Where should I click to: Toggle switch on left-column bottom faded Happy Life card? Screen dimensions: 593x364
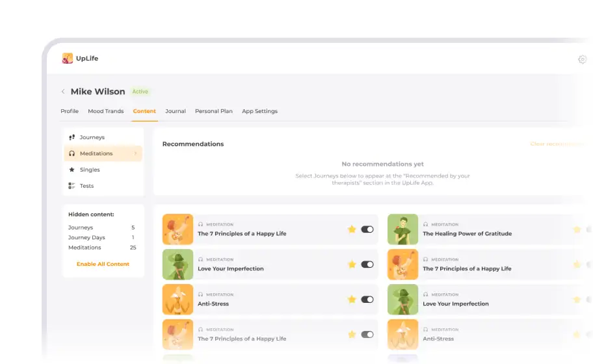click(x=367, y=335)
